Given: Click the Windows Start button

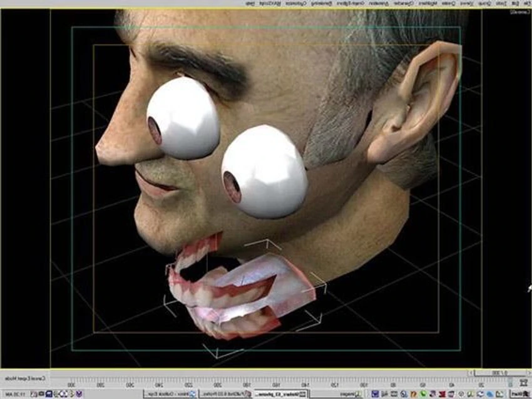Looking at the screenshot, I should point(521,394).
